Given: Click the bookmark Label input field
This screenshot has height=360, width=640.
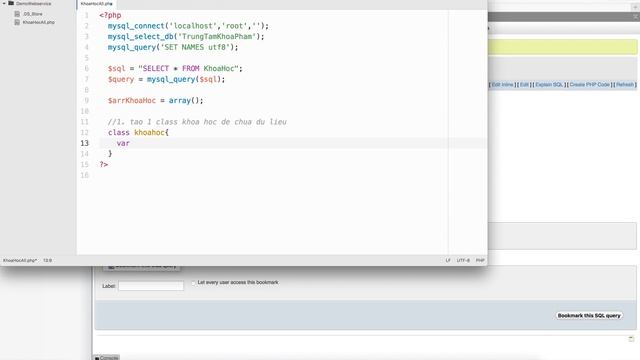Looking at the screenshot, I should click(151, 286).
